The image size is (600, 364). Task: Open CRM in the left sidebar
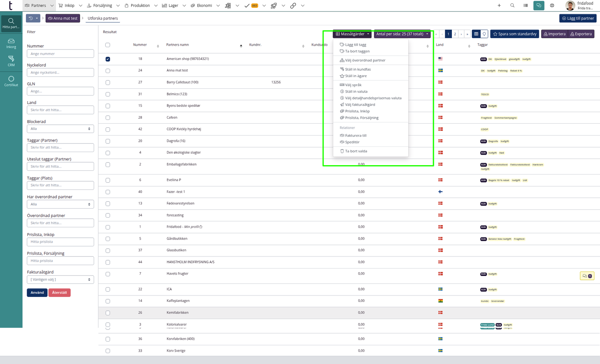[11, 61]
